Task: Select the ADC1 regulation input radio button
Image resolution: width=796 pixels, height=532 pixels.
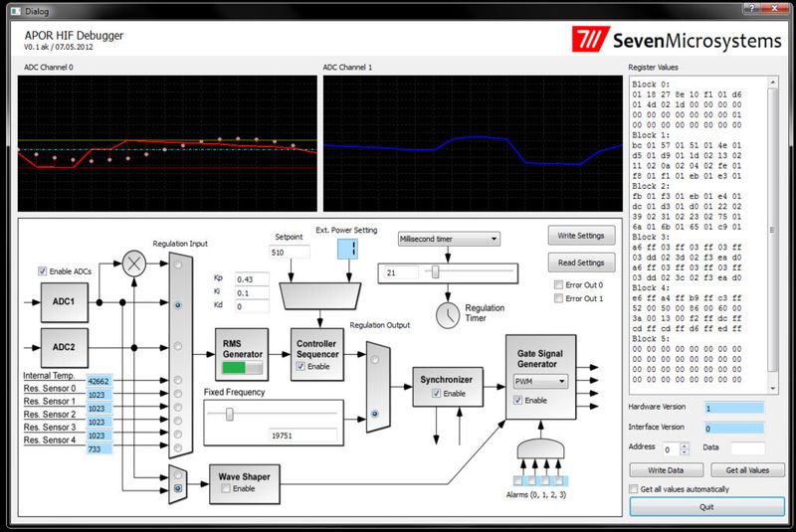Action: click(x=178, y=305)
